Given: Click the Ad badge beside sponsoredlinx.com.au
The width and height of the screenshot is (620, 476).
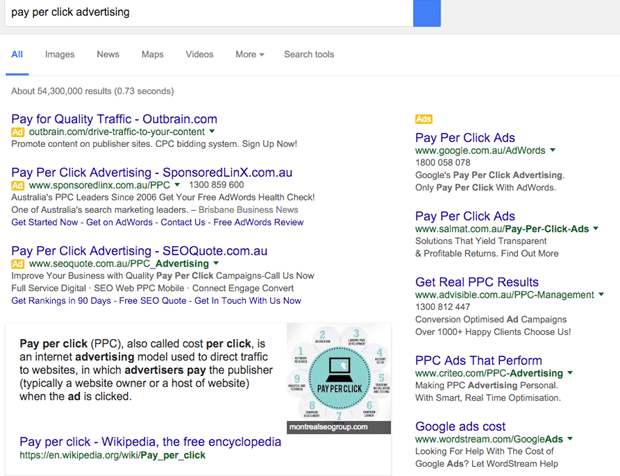Looking at the screenshot, I should tap(17, 185).
